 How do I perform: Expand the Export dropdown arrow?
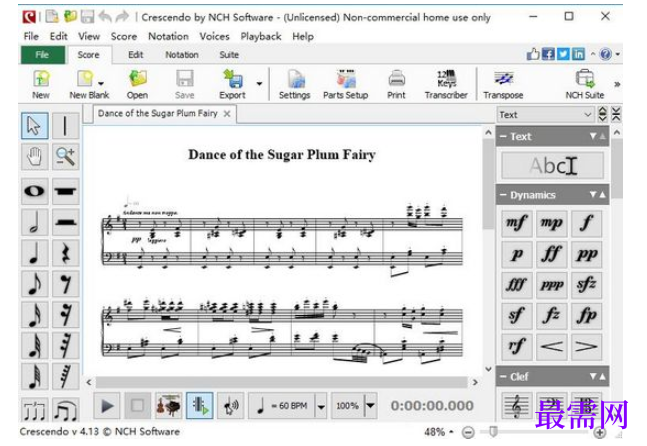[259, 84]
